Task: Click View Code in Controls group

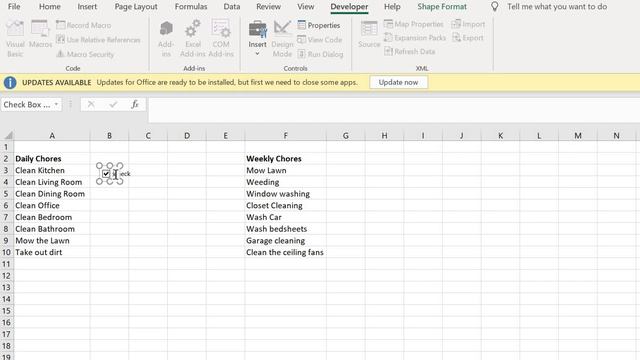Action: (320, 40)
